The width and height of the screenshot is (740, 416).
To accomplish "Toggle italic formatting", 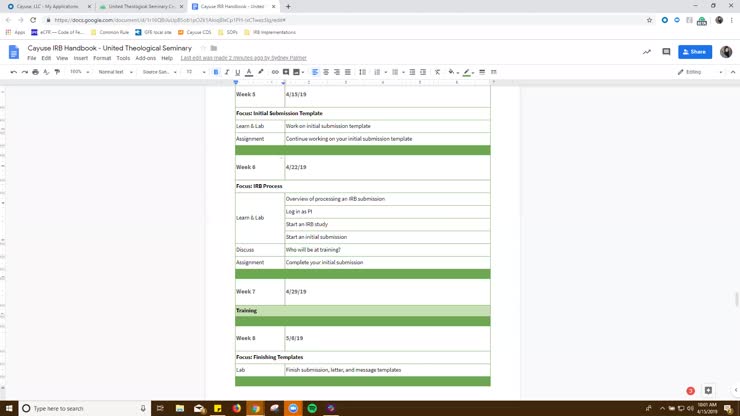I will coord(227,72).
